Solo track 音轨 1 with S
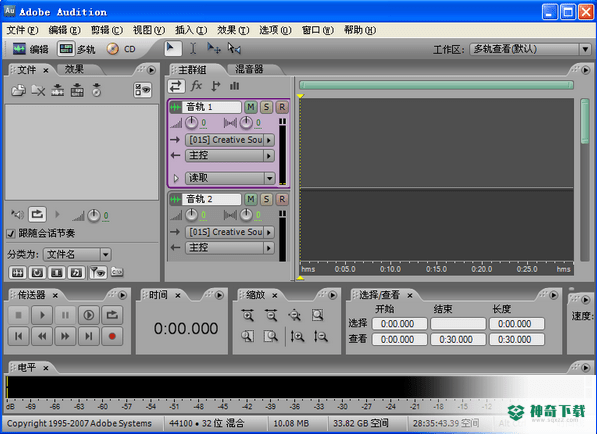 (x=267, y=107)
